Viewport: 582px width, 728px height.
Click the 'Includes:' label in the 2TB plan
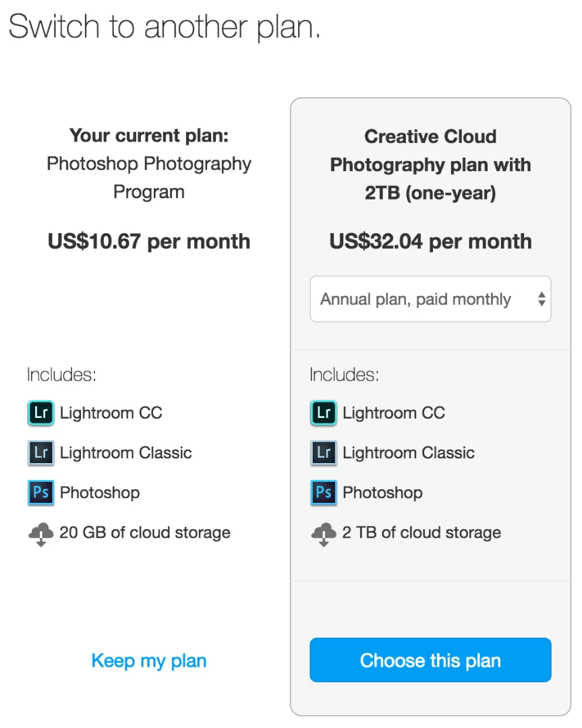click(x=344, y=375)
